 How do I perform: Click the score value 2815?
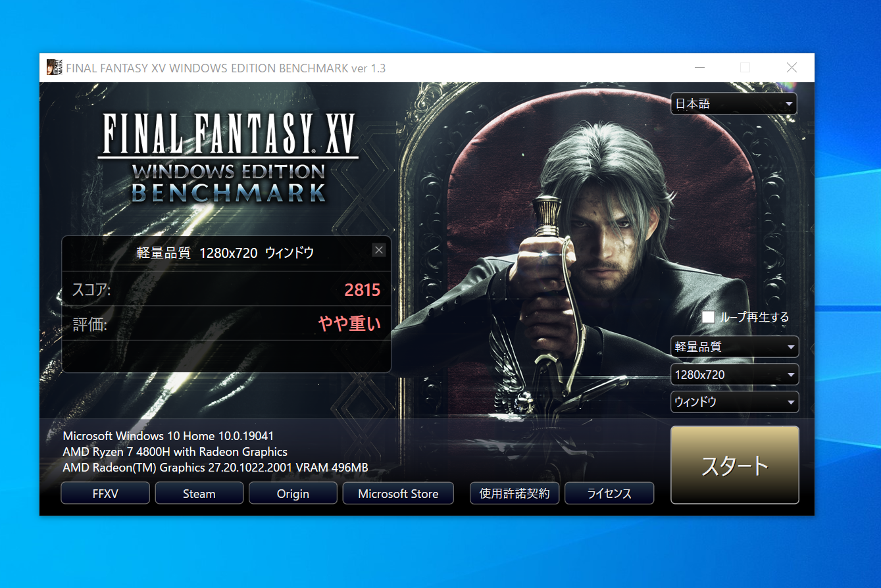pyautogui.click(x=363, y=290)
